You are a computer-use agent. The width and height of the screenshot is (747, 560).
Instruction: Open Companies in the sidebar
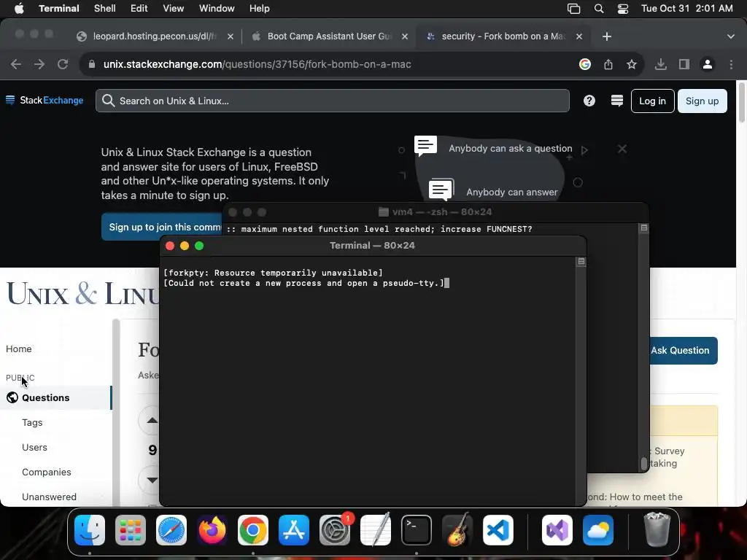(x=46, y=472)
